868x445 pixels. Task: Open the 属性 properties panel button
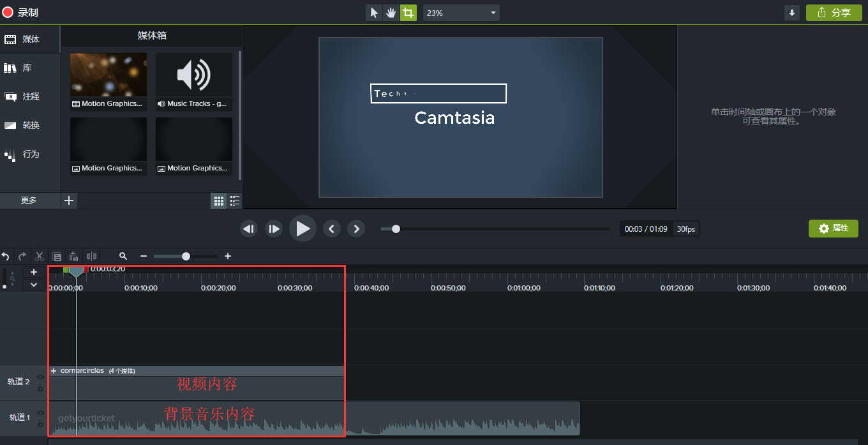pyautogui.click(x=833, y=229)
